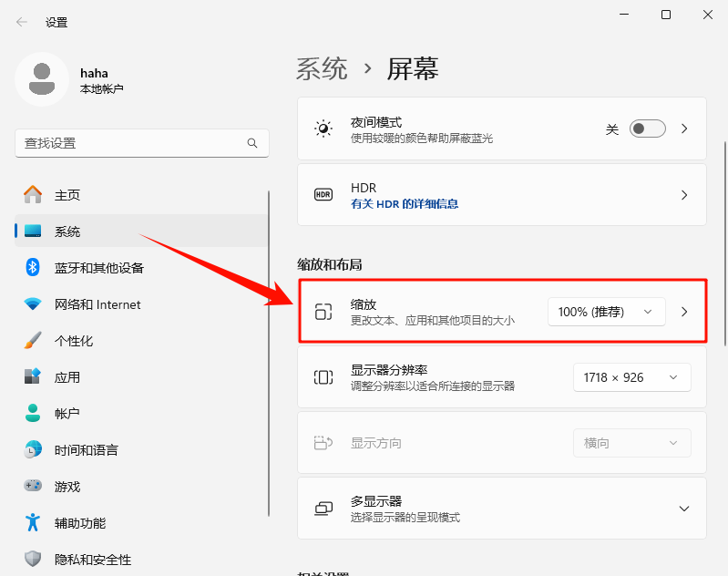Click the right-side content scrollbar
The image size is (728, 576).
coord(725,244)
